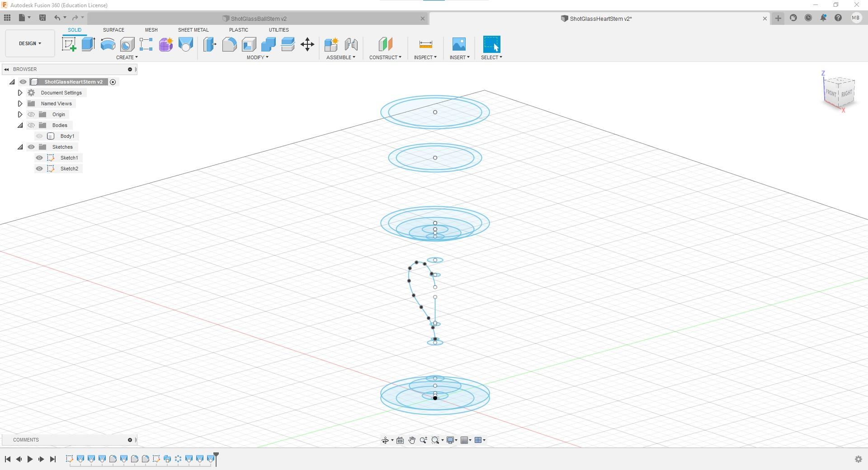This screenshot has height=470, width=868.
Task: Open a new design tab with plus
Action: pyautogui.click(x=778, y=19)
